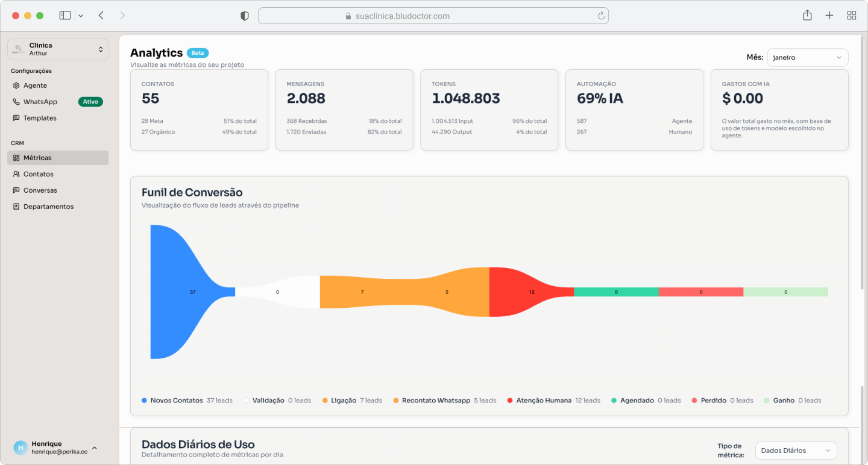This screenshot has height=465, width=868.
Task: Click the Departamentos icon
Action: (16, 207)
